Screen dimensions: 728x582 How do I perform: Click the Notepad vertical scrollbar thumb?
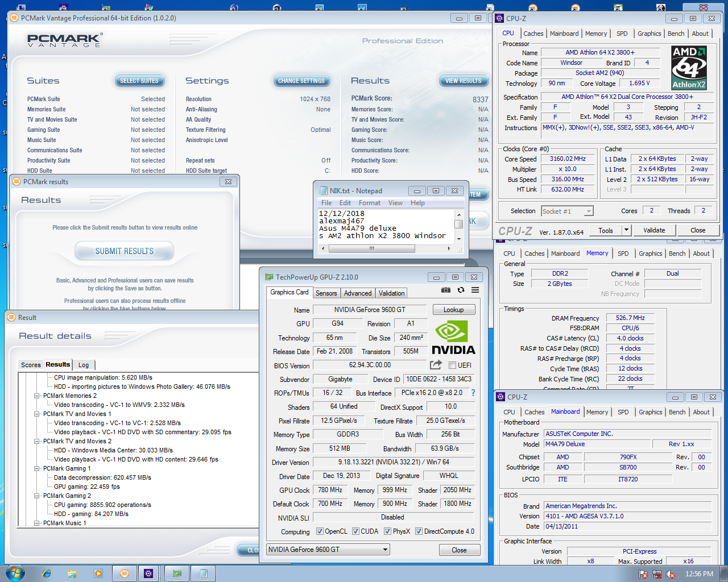(458, 223)
